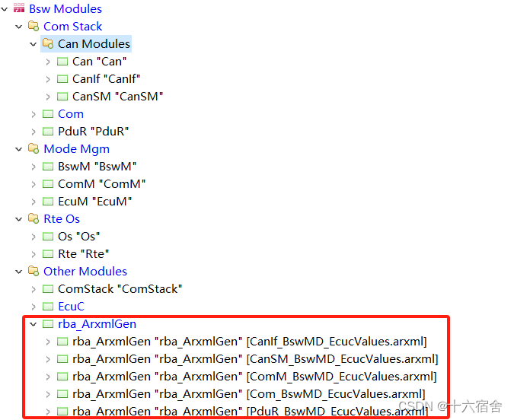Expand the EcuC module node
The image size is (514, 420).
34,307
